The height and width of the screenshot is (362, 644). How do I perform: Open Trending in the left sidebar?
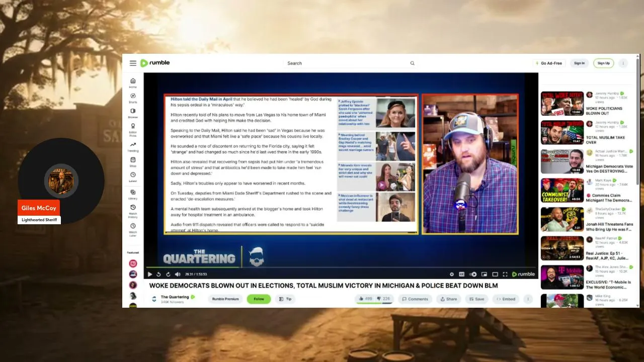tap(133, 147)
